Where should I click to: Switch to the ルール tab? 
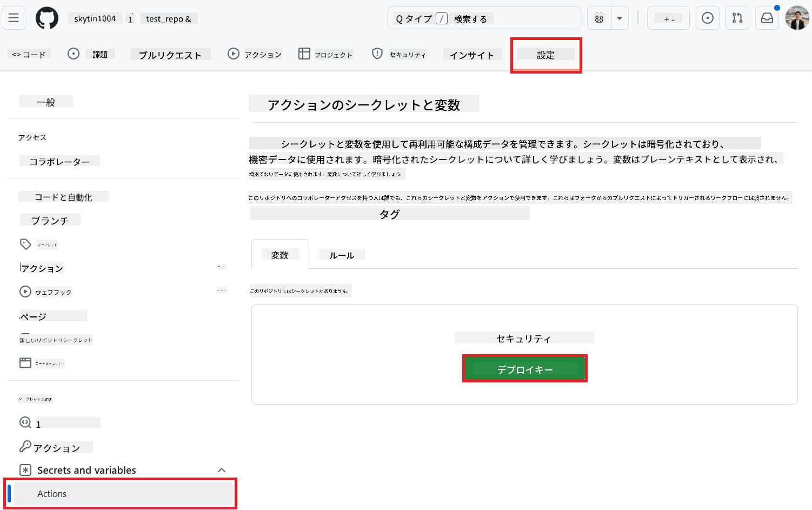[x=342, y=255]
